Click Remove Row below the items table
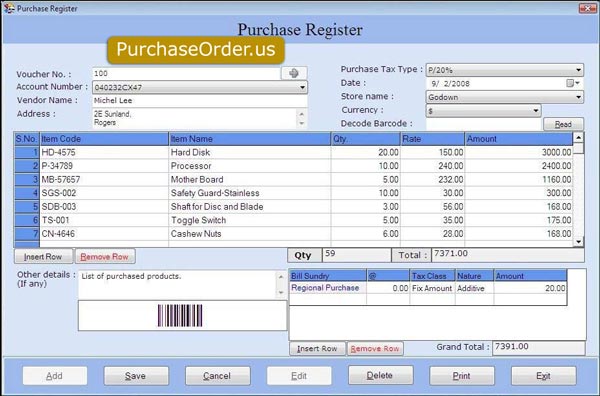The height and width of the screenshot is (396, 600). tap(104, 256)
